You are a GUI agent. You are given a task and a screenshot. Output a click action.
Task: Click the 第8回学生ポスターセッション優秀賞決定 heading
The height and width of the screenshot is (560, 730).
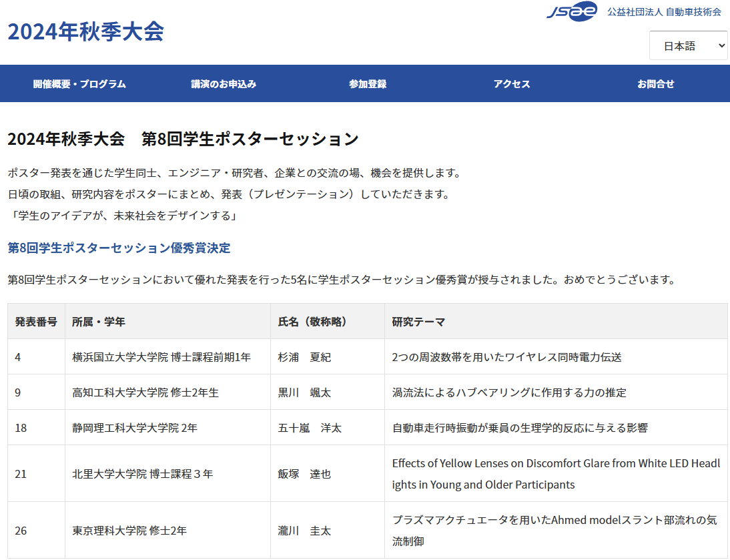click(119, 248)
